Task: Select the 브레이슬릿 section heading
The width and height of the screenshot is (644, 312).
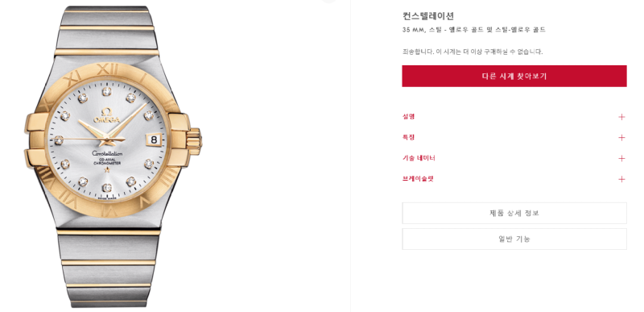Action: [418, 179]
